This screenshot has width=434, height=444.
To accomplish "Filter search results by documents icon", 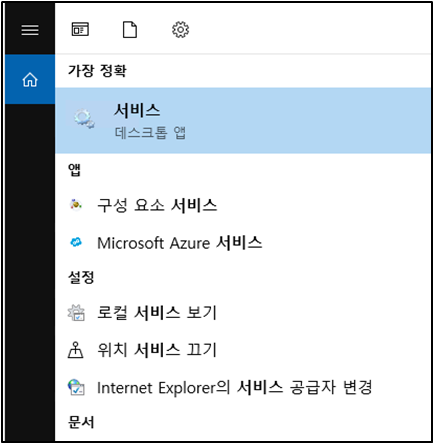I will [x=130, y=30].
